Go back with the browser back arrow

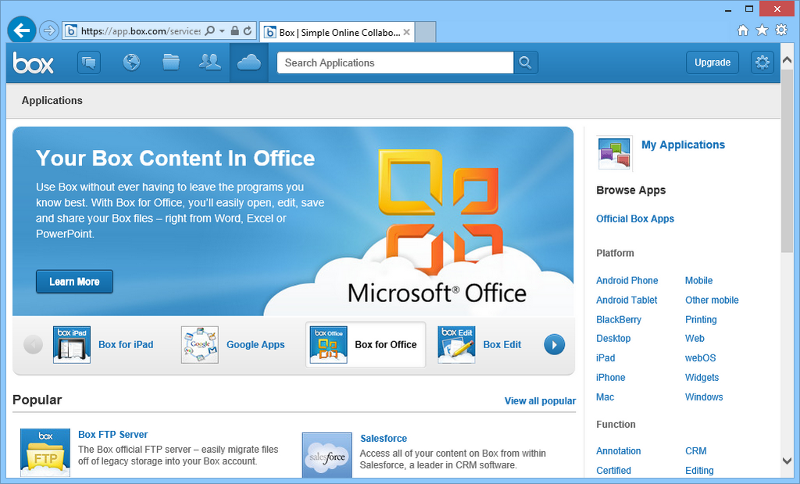[21, 30]
